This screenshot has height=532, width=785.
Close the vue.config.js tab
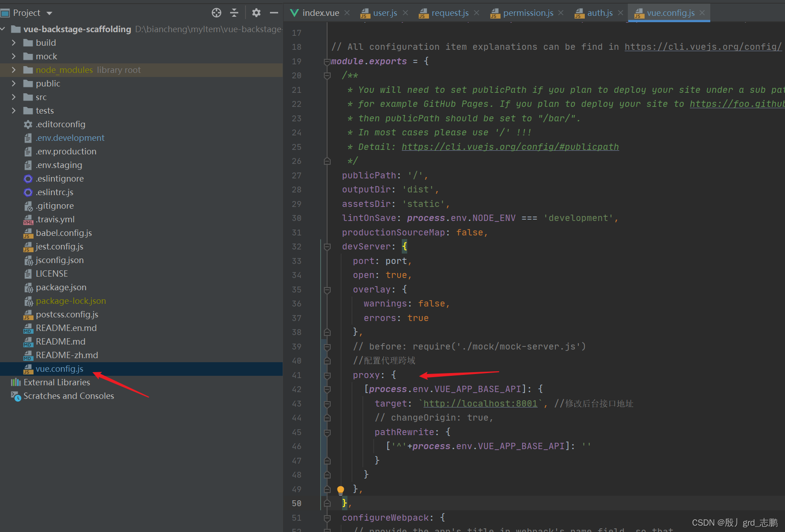point(702,13)
